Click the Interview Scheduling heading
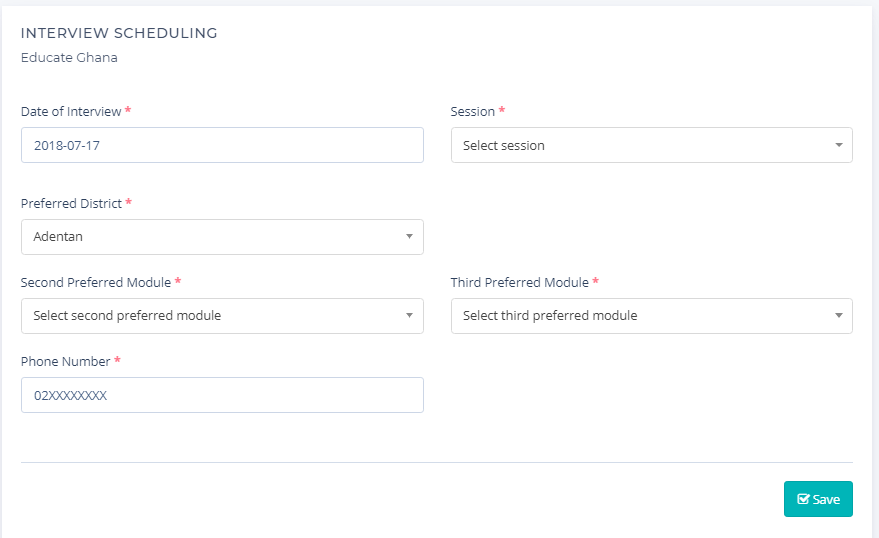Image resolution: width=879 pixels, height=538 pixels. pyautogui.click(x=119, y=33)
